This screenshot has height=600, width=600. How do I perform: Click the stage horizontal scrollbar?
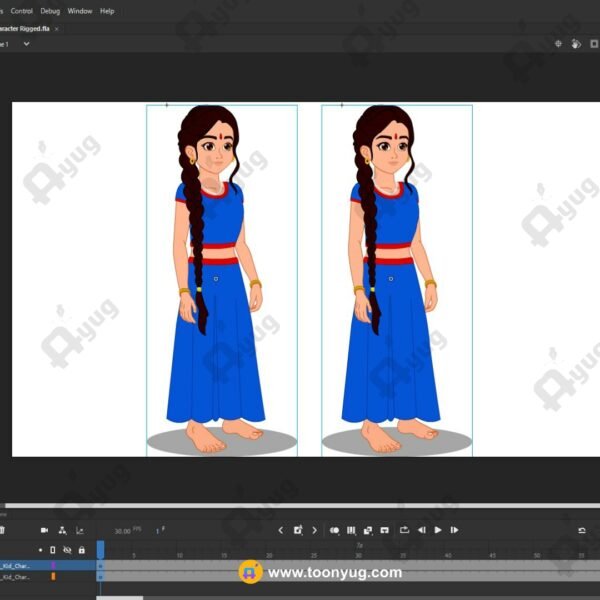(302, 505)
